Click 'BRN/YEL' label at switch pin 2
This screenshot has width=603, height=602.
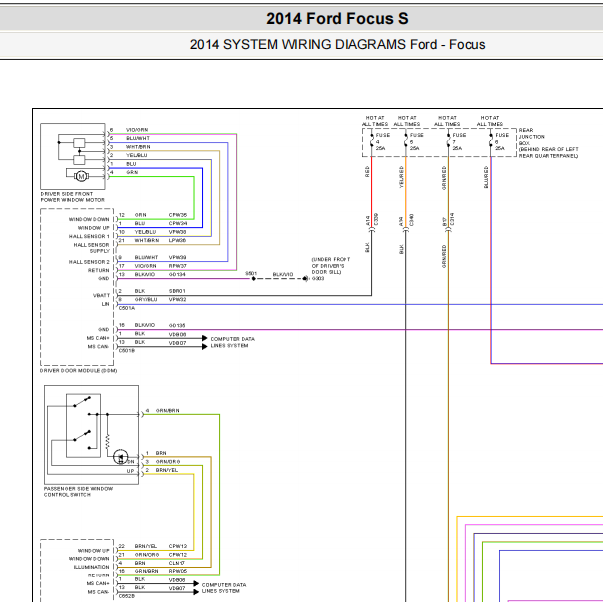(x=167, y=470)
